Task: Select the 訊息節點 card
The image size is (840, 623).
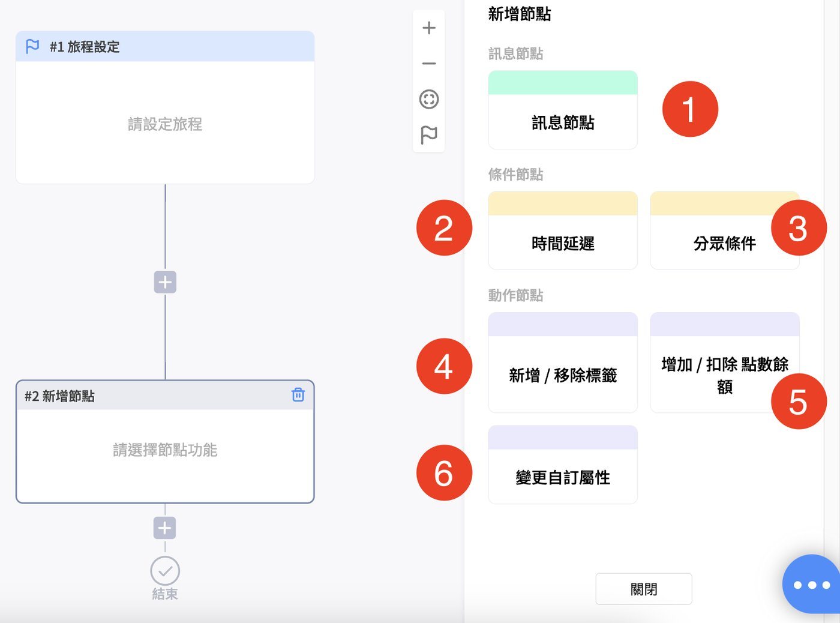Action: (x=563, y=110)
